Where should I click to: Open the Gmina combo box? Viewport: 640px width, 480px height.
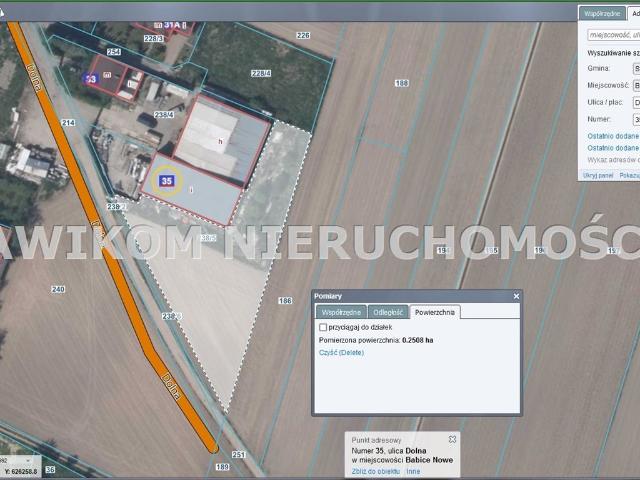[x=636, y=68]
